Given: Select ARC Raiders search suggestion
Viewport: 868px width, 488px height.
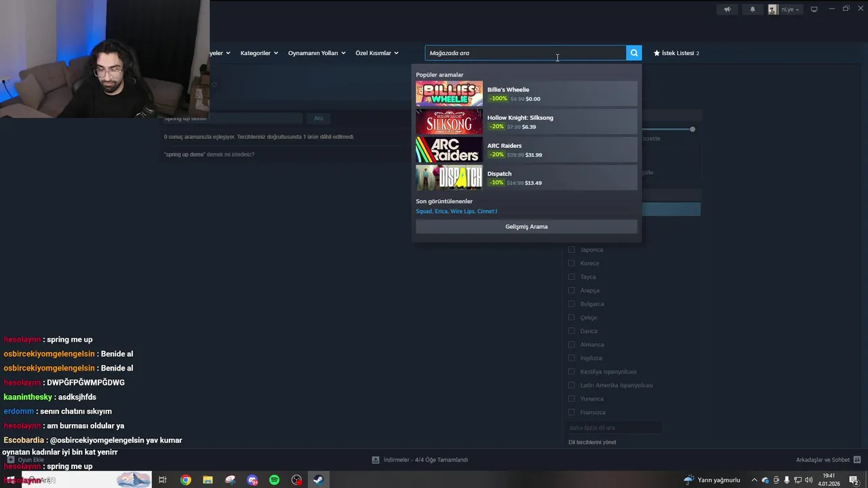Looking at the screenshot, I should [x=526, y=150].
